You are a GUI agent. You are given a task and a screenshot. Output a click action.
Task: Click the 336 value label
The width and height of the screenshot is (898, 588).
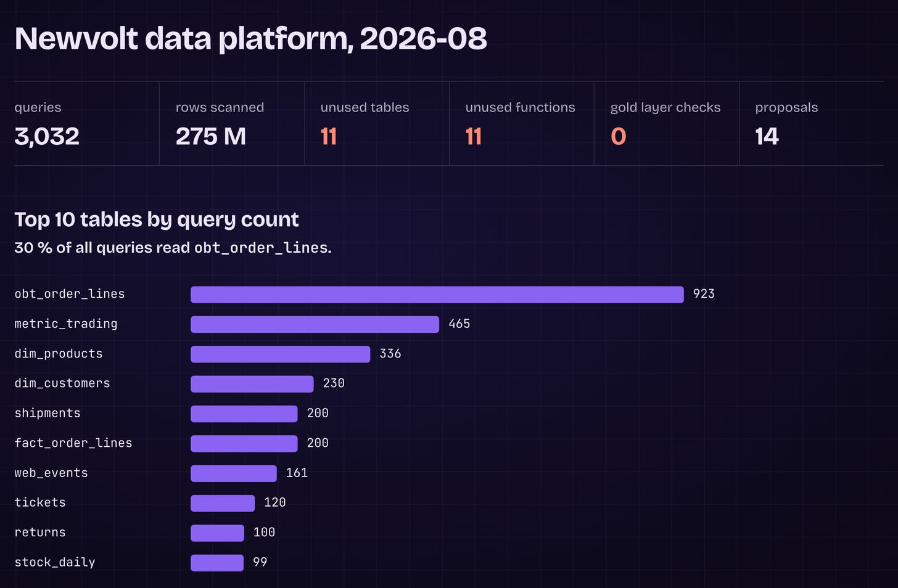(390, 354)
